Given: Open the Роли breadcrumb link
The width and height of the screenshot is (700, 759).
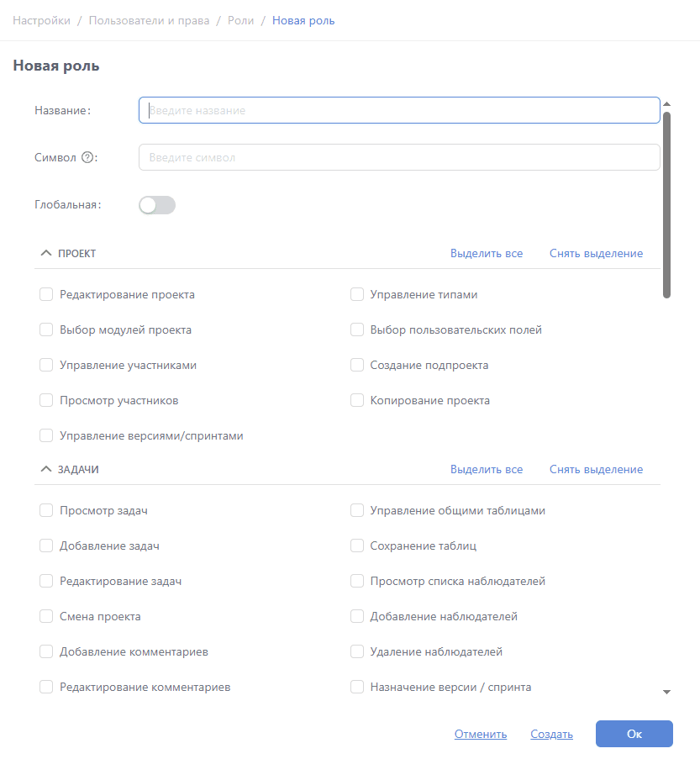Looking at the screenshot, I should (240, 20).
